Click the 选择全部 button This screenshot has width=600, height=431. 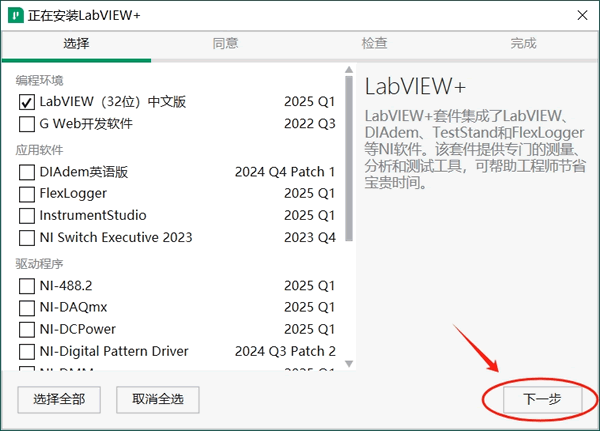point(59,400)
